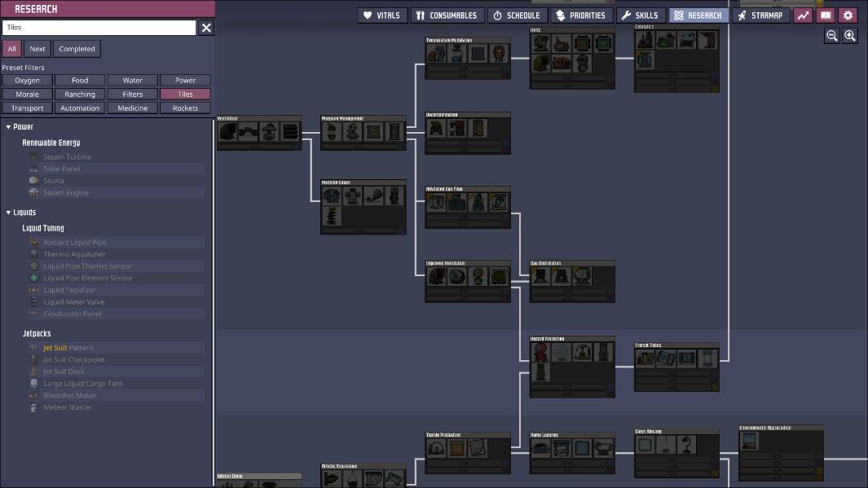Toggle the Tiles preset filter

pos(185,94)
